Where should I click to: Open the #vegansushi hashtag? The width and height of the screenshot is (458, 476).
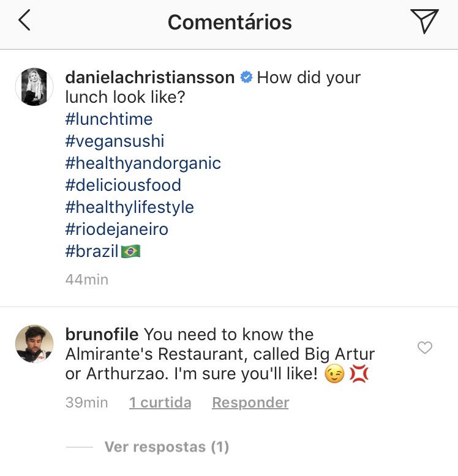114,141
